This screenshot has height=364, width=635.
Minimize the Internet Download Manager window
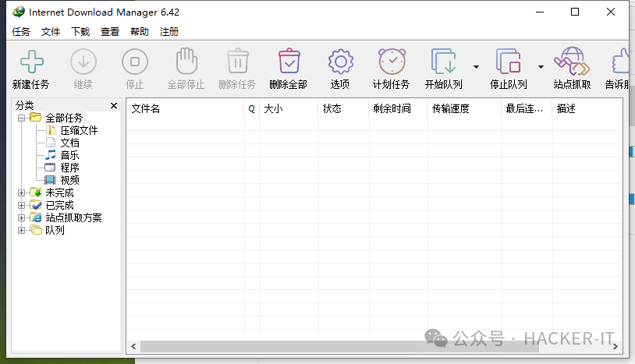point(540,12)
